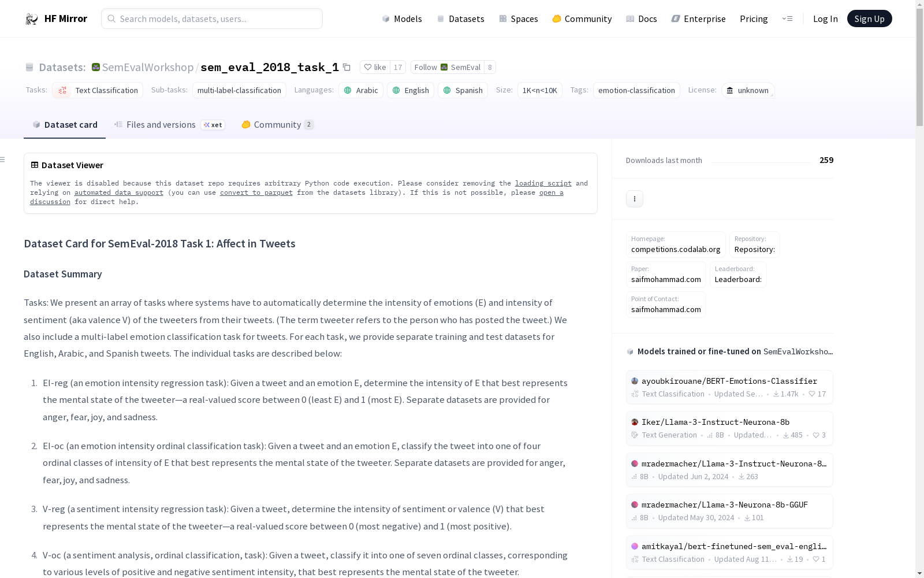Click the amitkayal model avatar icon
Viewport: 924px width, 578px height.
(635, 546)
